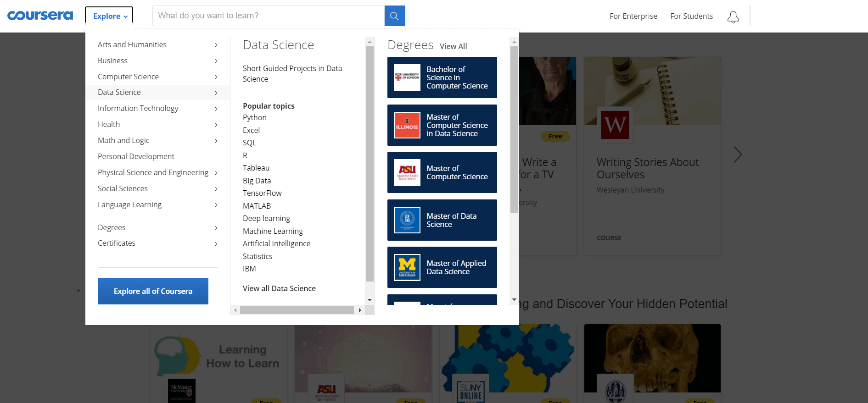Open View all Data Science link

pos(279,288)
